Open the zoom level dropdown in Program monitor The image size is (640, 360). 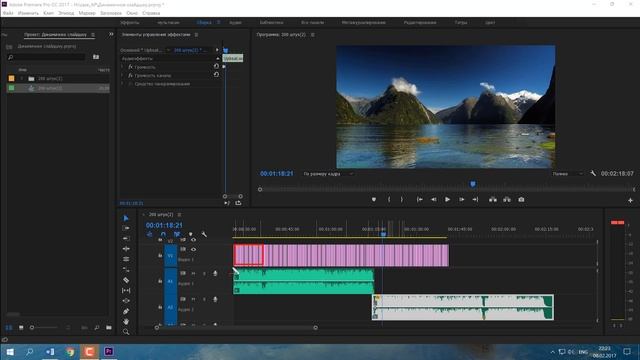pyautogui.click(x=328, y=174)
